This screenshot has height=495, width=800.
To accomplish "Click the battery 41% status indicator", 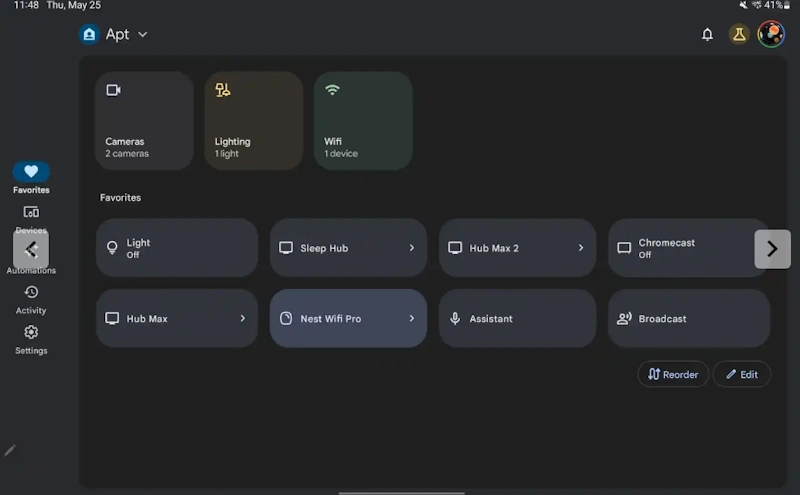I will point(777,5).
